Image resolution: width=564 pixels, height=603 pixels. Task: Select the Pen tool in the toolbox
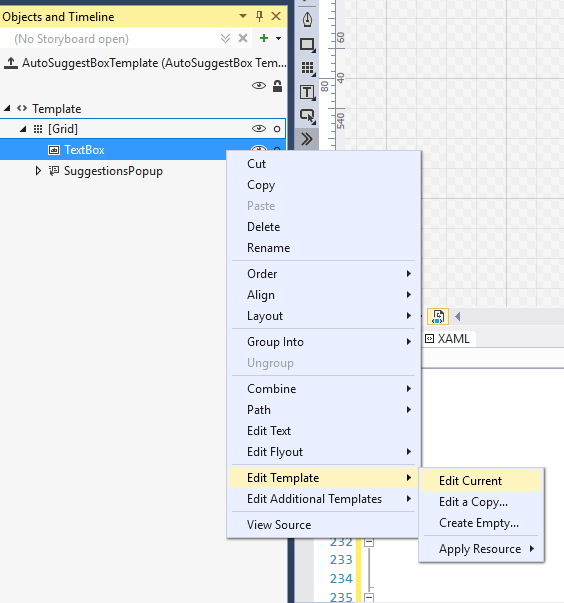[x=307, y=20]
